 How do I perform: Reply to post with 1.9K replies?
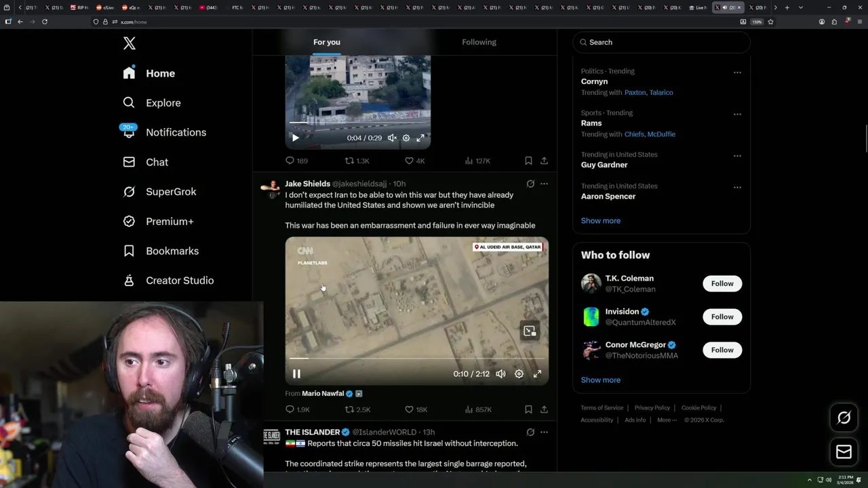pos(298,409)
